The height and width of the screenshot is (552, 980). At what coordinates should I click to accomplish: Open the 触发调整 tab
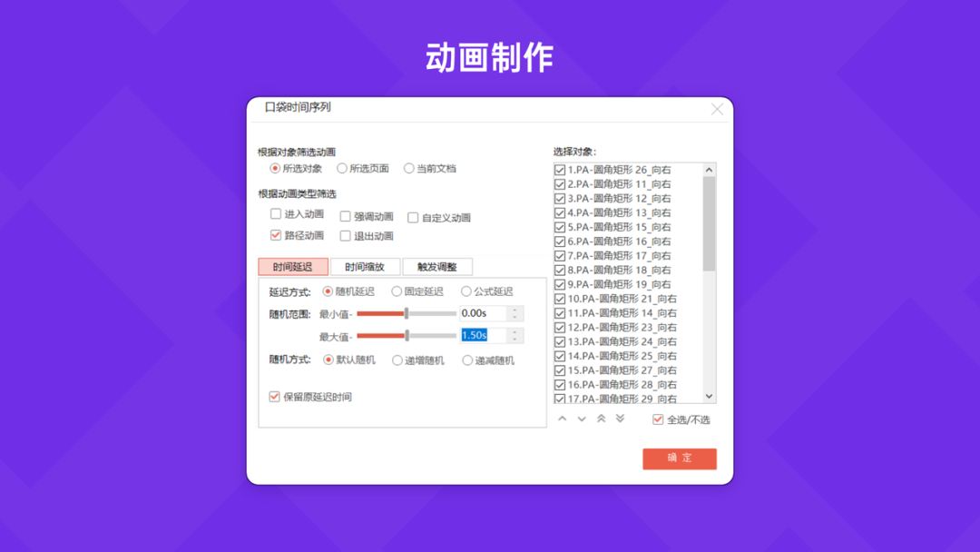click(436, 266)
